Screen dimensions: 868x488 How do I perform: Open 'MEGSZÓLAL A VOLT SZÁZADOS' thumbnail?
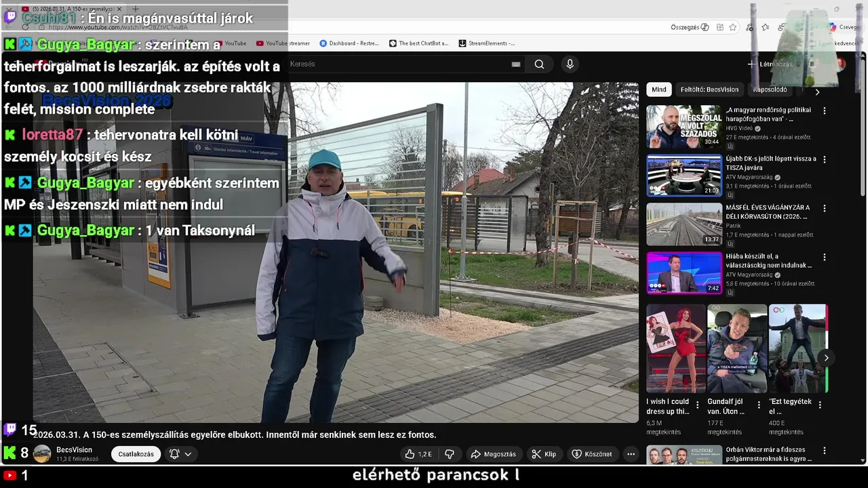click(684, 126)
